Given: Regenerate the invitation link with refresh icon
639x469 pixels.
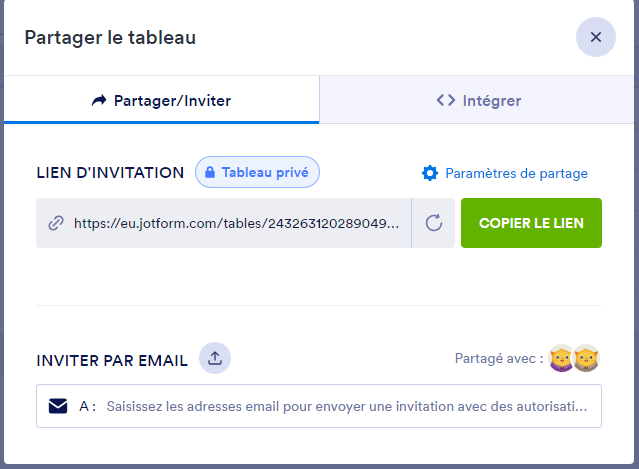Looking at the screenshot, I should click(434, 223).
